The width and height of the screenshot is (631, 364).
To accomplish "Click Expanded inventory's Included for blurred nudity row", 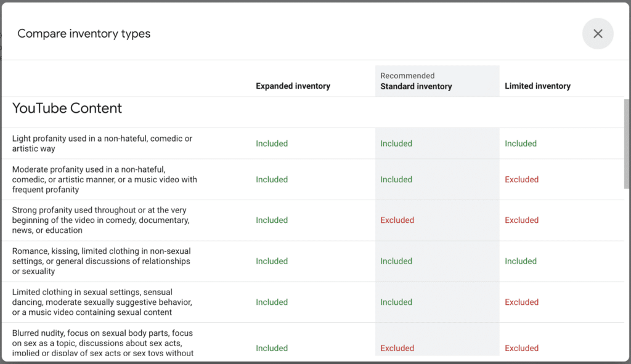I will [272, 348].
